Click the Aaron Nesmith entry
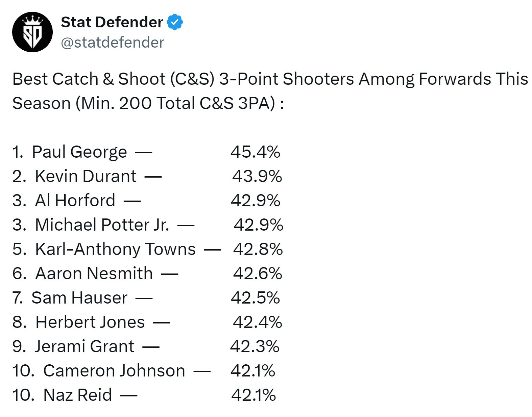 pos(94,273)
